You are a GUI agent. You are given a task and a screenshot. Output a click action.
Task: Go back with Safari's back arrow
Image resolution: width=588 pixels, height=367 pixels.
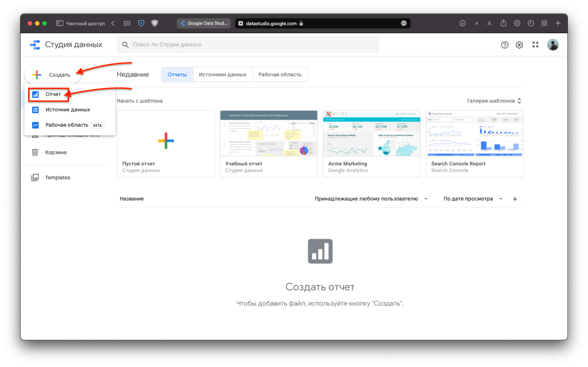click(113, 23)
